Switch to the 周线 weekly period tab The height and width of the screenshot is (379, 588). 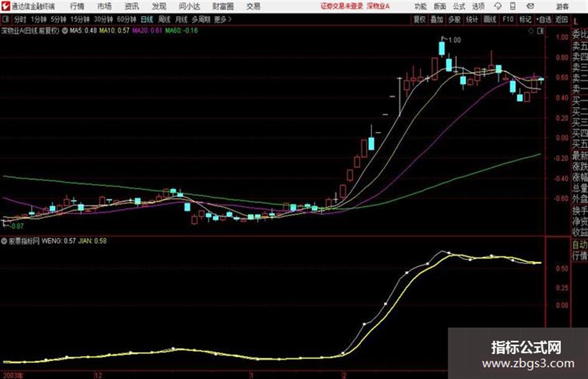pyautogui.click(x=164, y=19)
